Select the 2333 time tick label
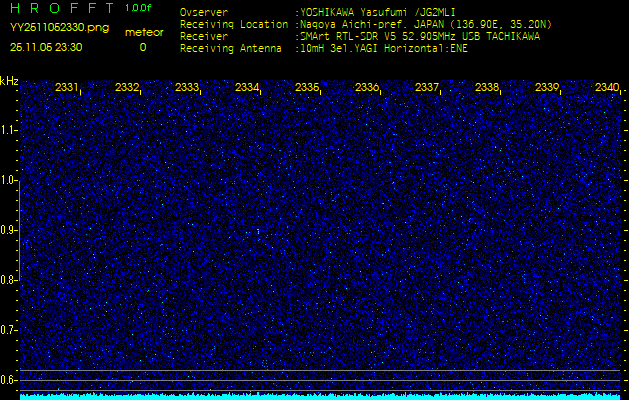This screenshot has height=400, width=629. click(x=187, y=88)
